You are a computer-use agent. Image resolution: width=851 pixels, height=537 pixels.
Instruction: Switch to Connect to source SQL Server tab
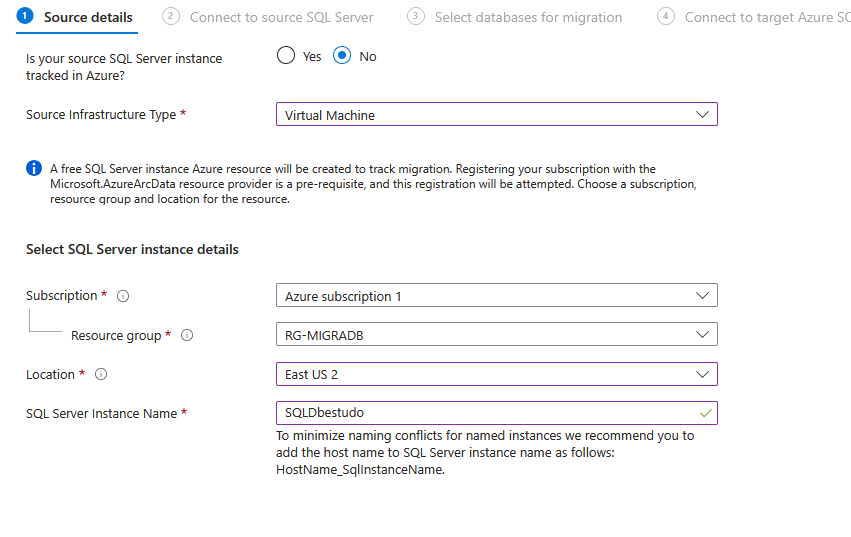281,17
